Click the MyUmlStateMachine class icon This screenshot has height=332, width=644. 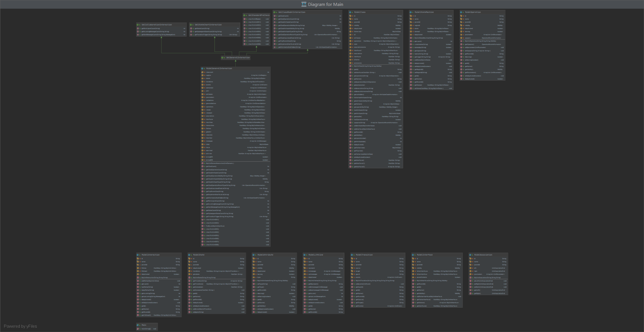point(411,12)
